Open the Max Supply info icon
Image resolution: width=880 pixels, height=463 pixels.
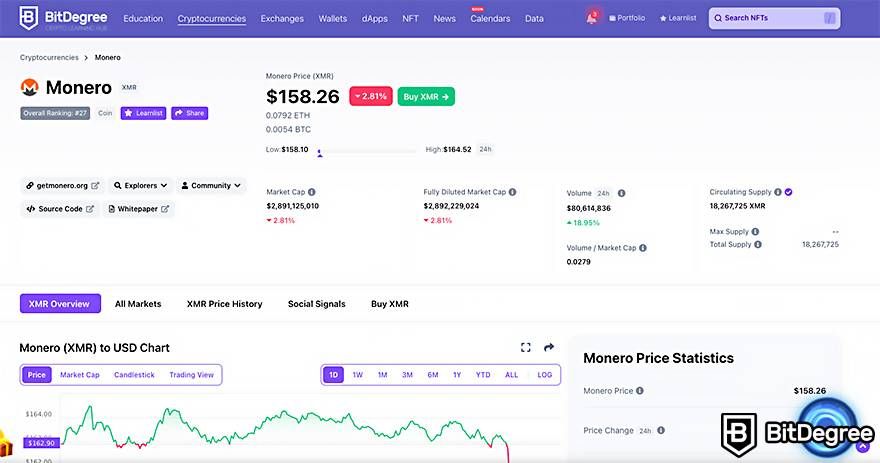755,232
